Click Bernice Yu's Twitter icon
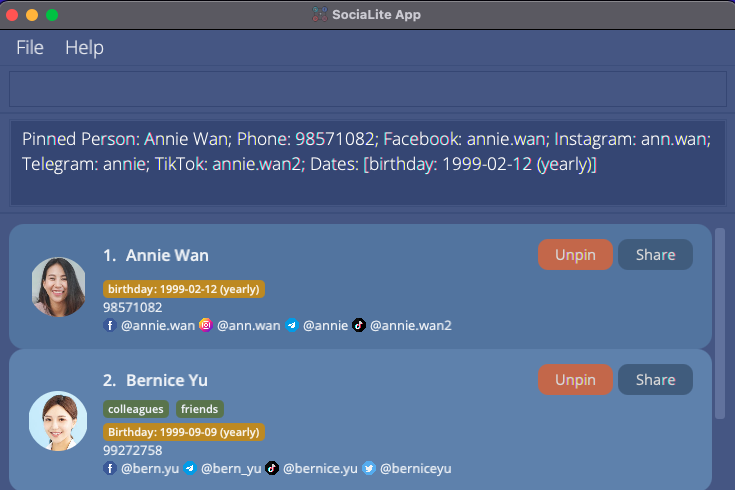Viewport: 735px width, 490px height. click(x=369, y=468)
